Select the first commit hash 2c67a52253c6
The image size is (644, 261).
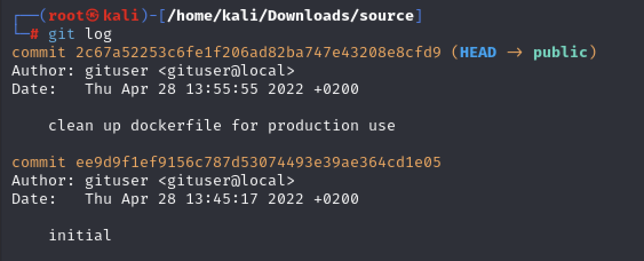coord(259,53)
